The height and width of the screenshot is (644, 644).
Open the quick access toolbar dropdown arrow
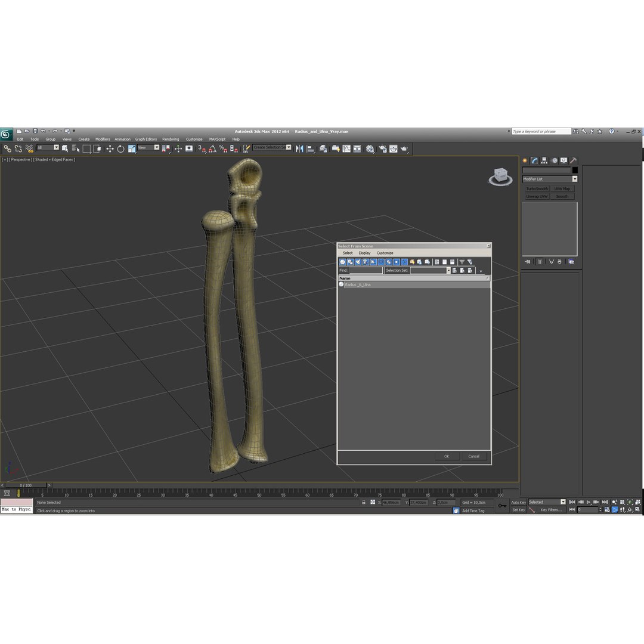pos(74,131)
